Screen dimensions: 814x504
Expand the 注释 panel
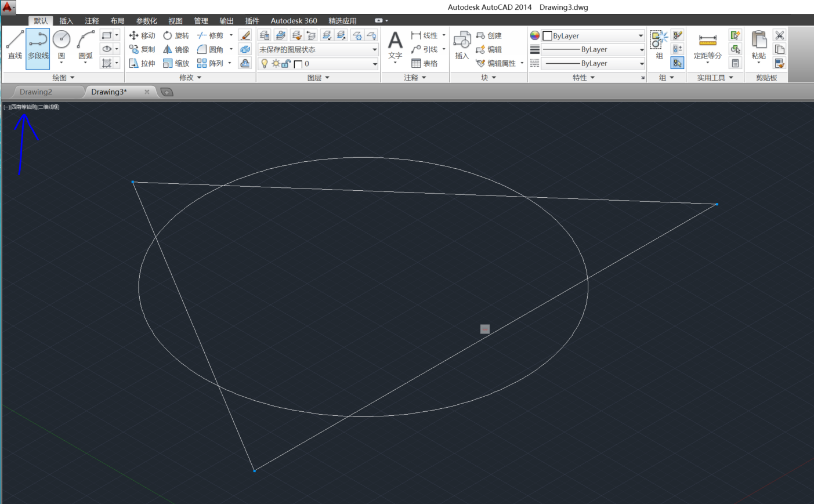pyautogui.click(x=415, y=78)
